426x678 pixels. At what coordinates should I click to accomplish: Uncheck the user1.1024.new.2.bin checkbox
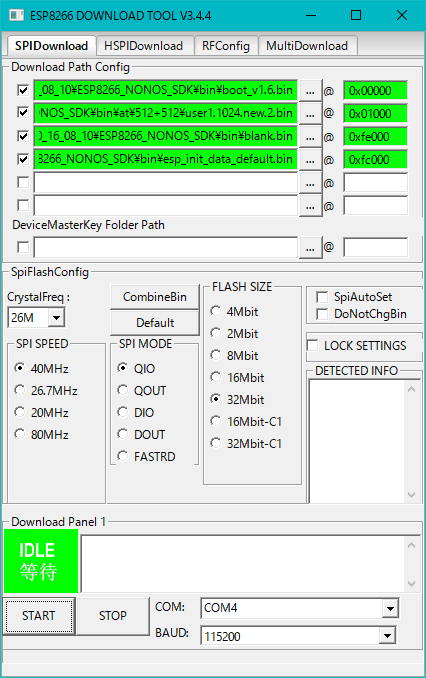click(23, 113)
